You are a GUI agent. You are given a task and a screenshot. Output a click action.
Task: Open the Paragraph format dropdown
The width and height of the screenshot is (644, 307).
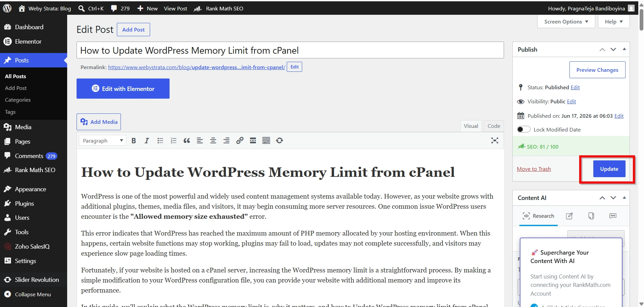coord(102,141)
